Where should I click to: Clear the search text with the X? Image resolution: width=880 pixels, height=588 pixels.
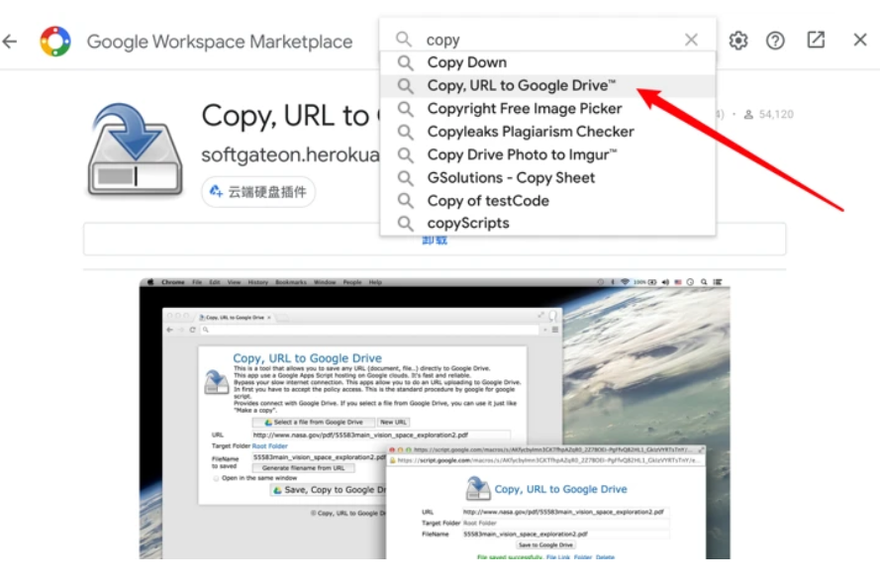click(691, 40)
